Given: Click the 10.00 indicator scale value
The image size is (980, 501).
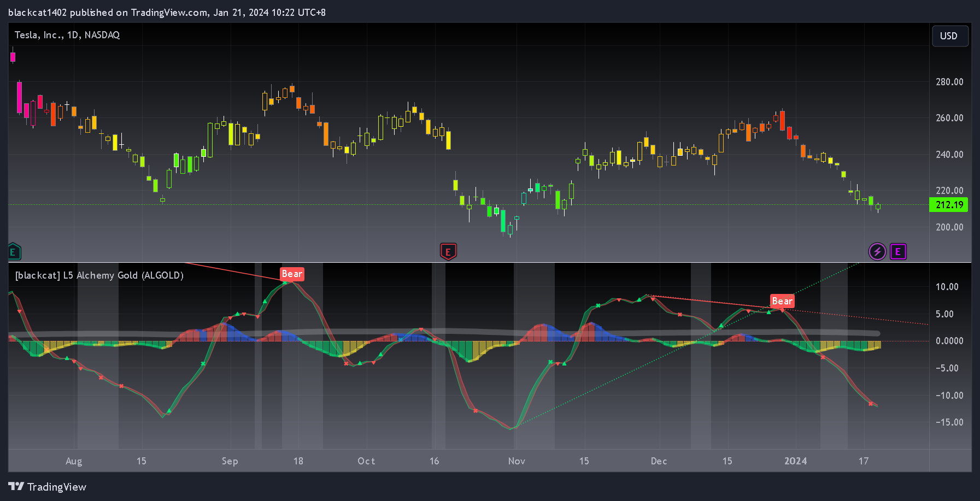Looking at the screenshot, I should tap(947, 287).
